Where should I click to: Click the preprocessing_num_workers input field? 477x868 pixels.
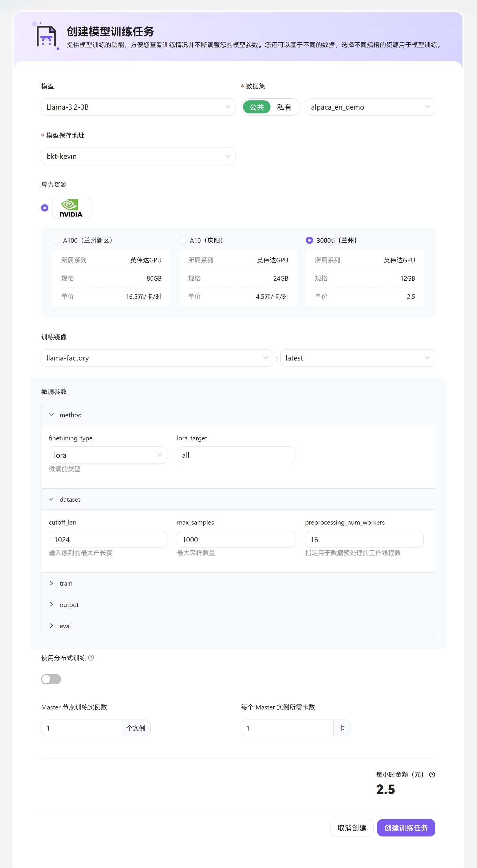[x=364, y=540]
